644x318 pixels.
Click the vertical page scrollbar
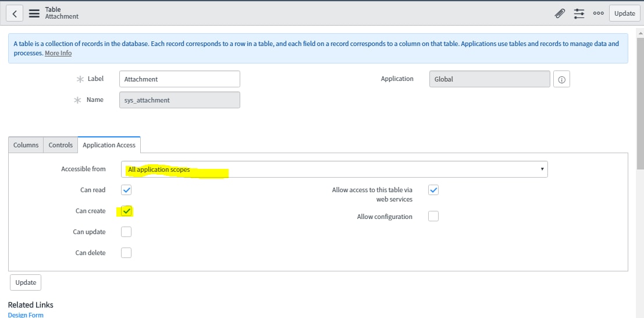click(x=641, y=103)
